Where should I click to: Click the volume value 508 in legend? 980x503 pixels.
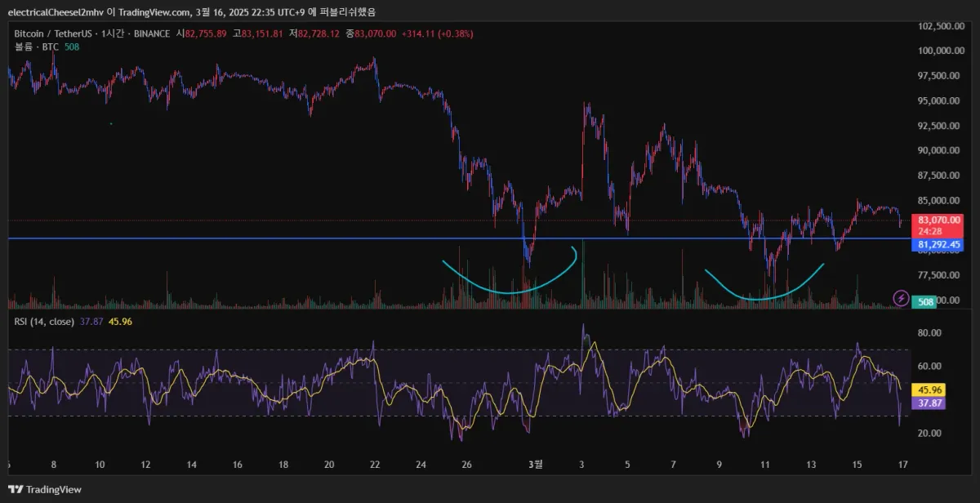click(x=72, y=47)
